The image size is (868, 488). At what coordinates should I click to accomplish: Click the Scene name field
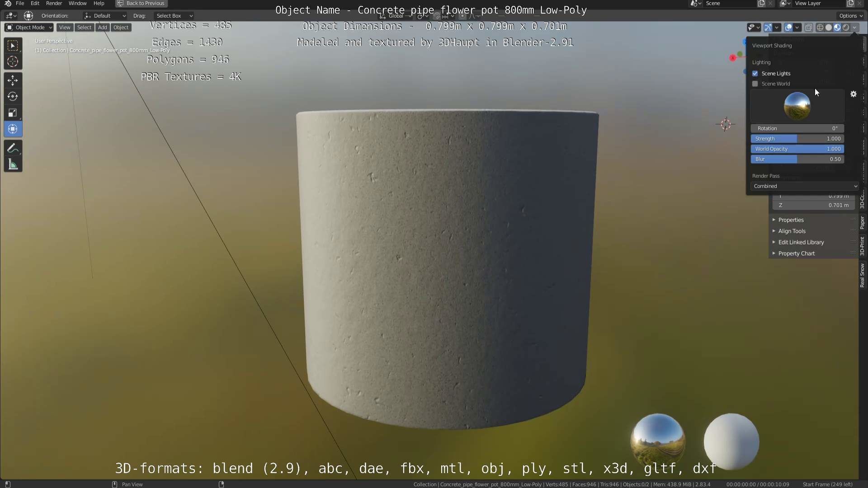coord(730,3)
